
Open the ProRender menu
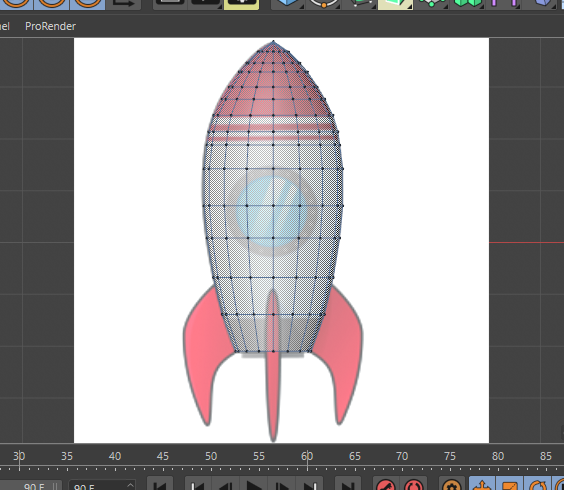[50, 26]
